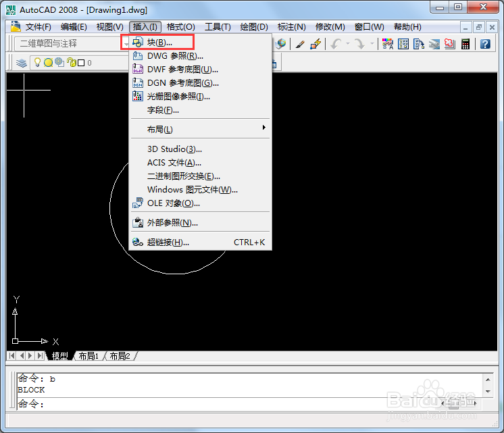Screen dimensions: 504x433
Task: Click the AutoCAD drawing document icon in menu bar
Action: (16, 26)
